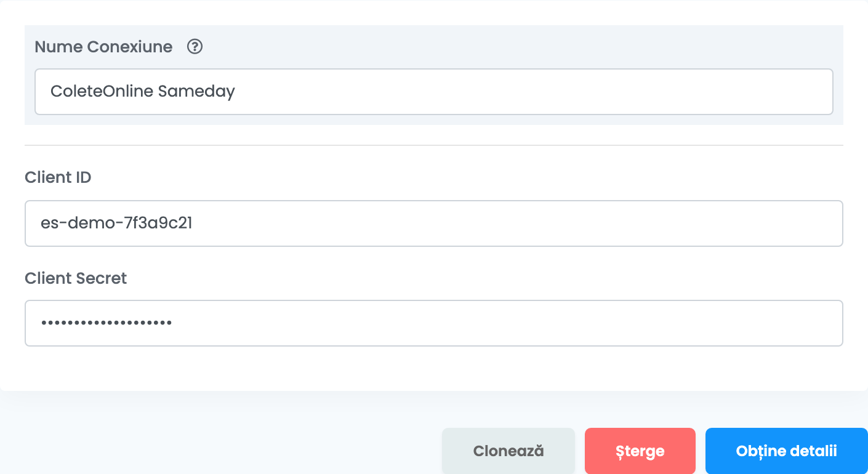Click the grey clone button
The width and height of the screenshot is (868, 474).
pyautogui.click(x=508, y=451)
